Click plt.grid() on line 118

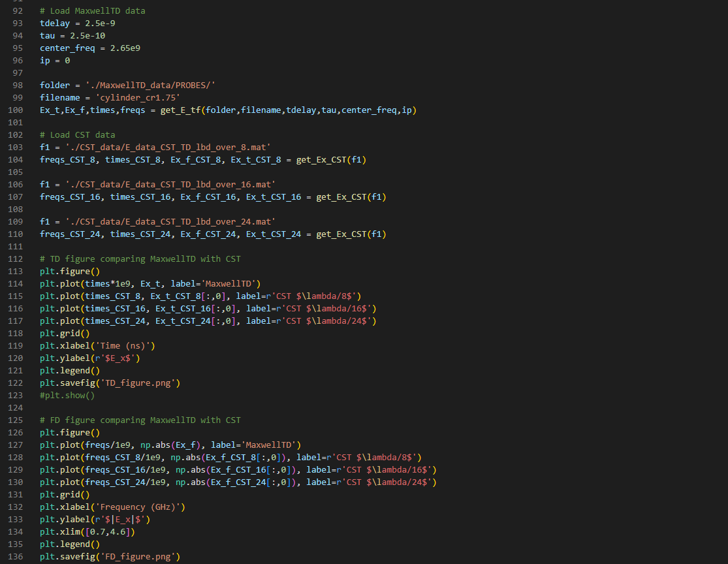(65, 334)
